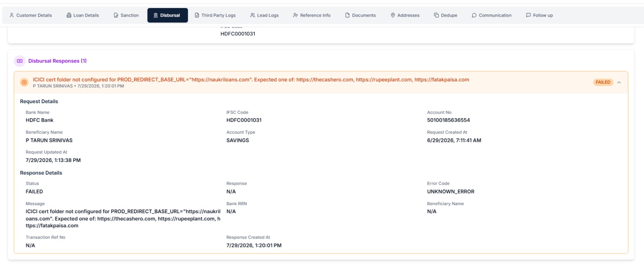Click the add-user icon on Reference Info
The height and width of the screenshot is (264, 644).
pos(295,15)
